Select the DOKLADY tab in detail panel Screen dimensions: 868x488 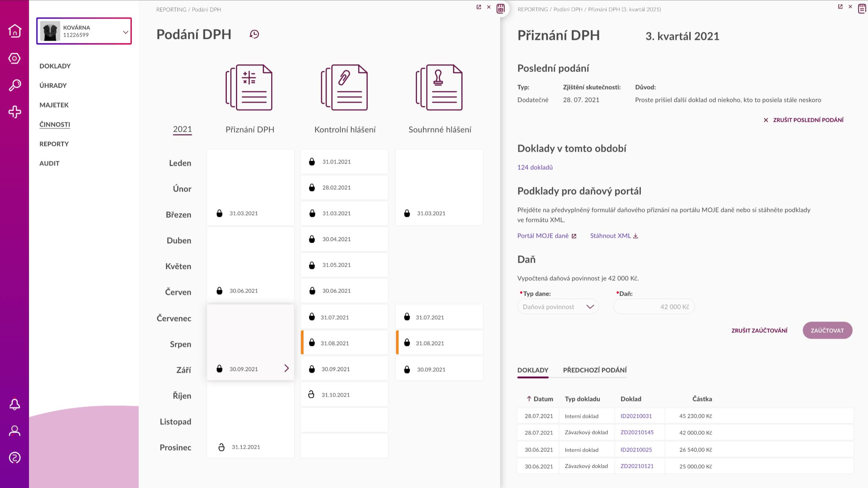click(x=533, y=370)
